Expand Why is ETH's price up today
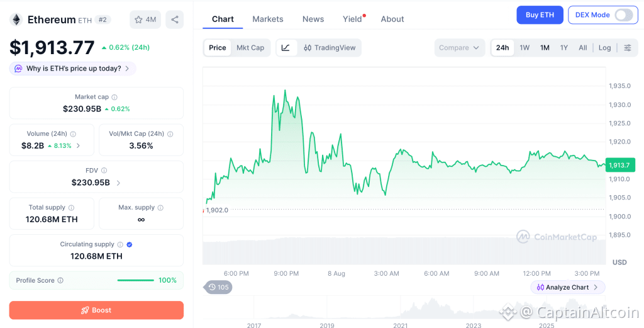 73,69
